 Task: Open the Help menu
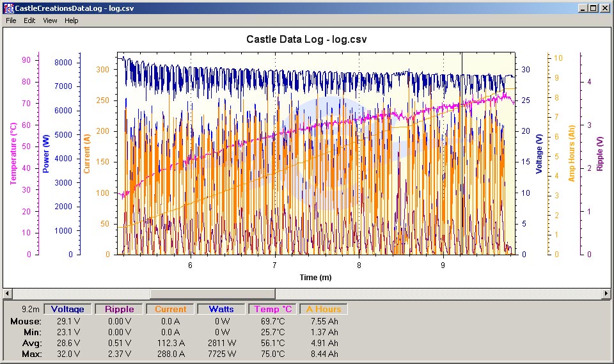click(71, 20)
